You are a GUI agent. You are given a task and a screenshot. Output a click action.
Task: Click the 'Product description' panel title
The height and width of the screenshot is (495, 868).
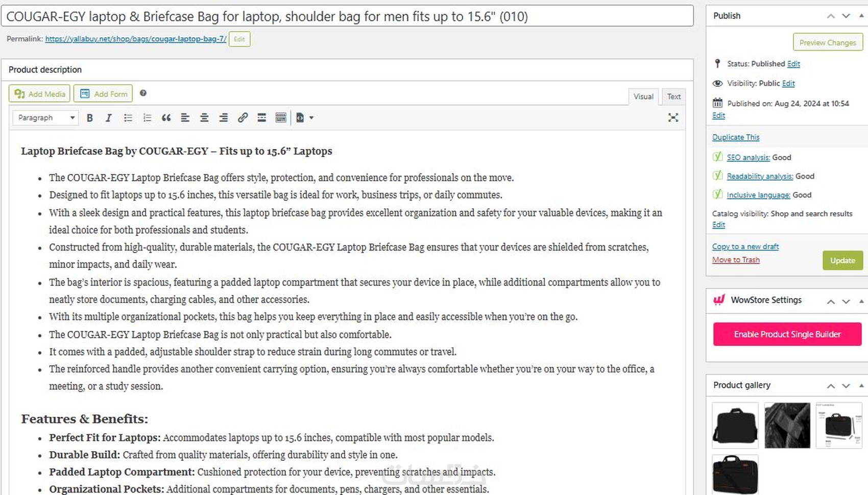click(45, 69)
